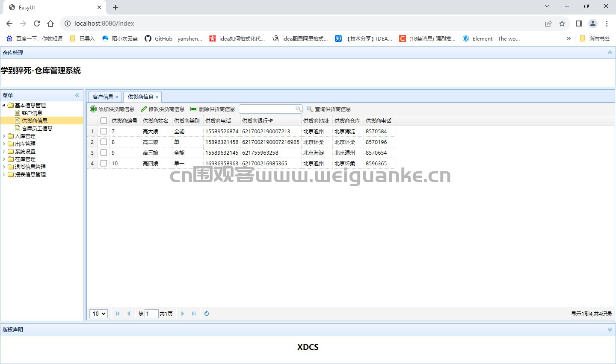Viewport: 616px width, 364px height.
Task: Bookmark this page with the star icon
Action: click(x=562, y=23)
